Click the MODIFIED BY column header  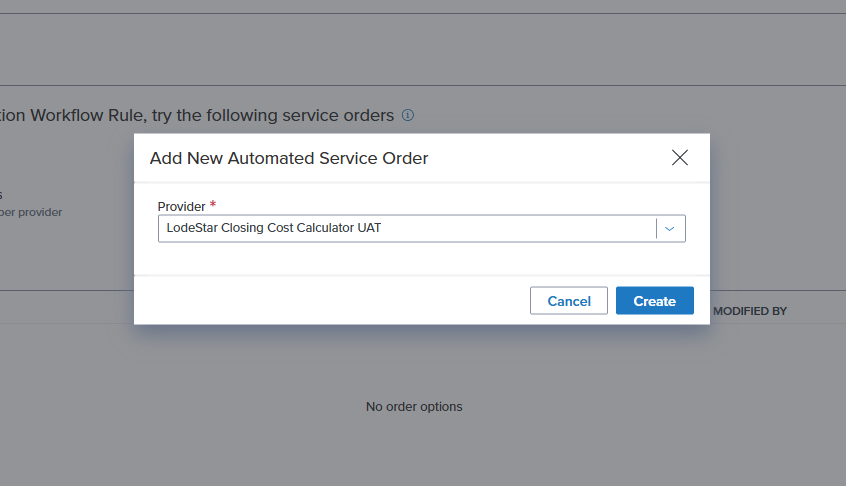click(x=750, y=311)
